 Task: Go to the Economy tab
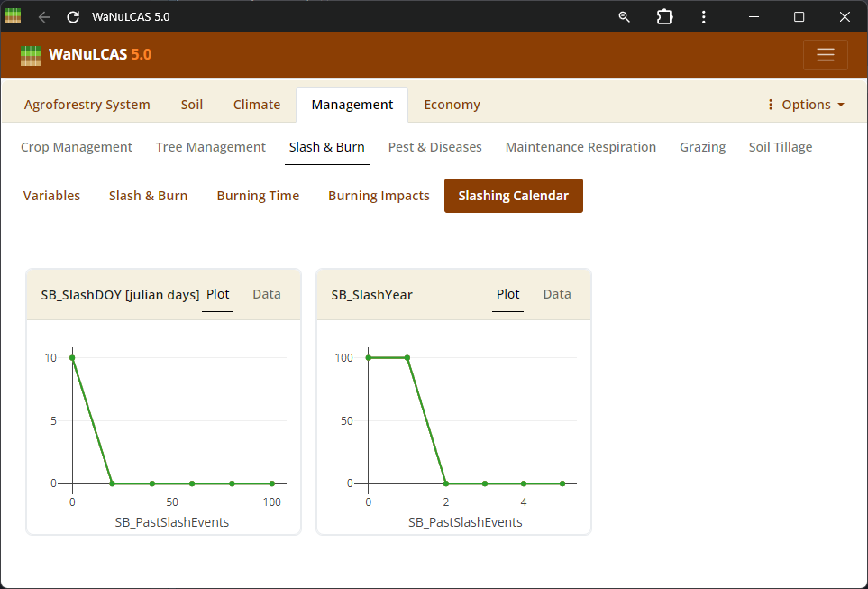coord(452,105)
